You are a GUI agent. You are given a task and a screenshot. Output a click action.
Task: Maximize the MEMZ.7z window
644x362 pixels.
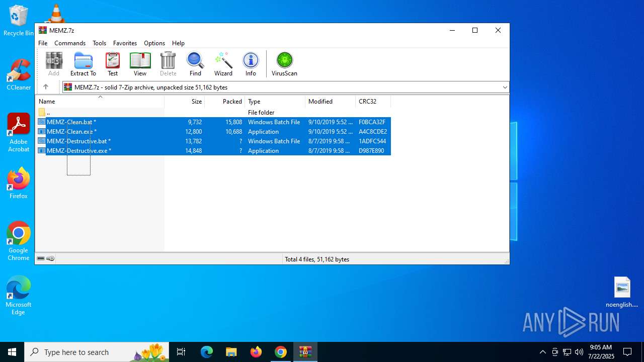(474, 30)
